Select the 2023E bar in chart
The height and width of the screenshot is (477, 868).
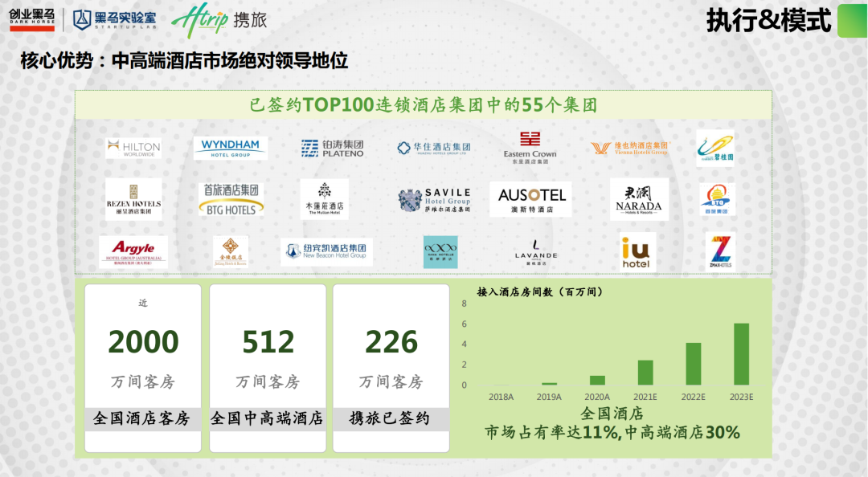tap(741, 354)
